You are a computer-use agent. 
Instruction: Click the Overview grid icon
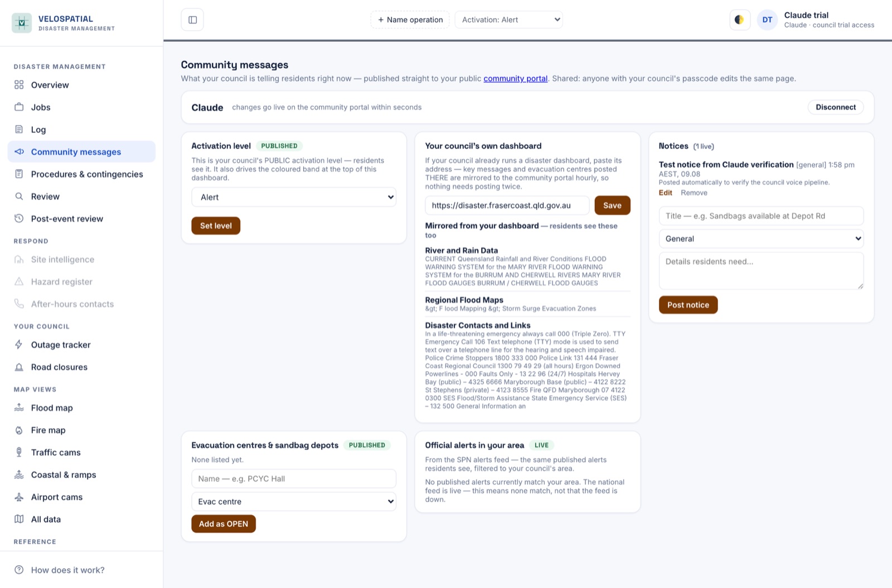19,85
